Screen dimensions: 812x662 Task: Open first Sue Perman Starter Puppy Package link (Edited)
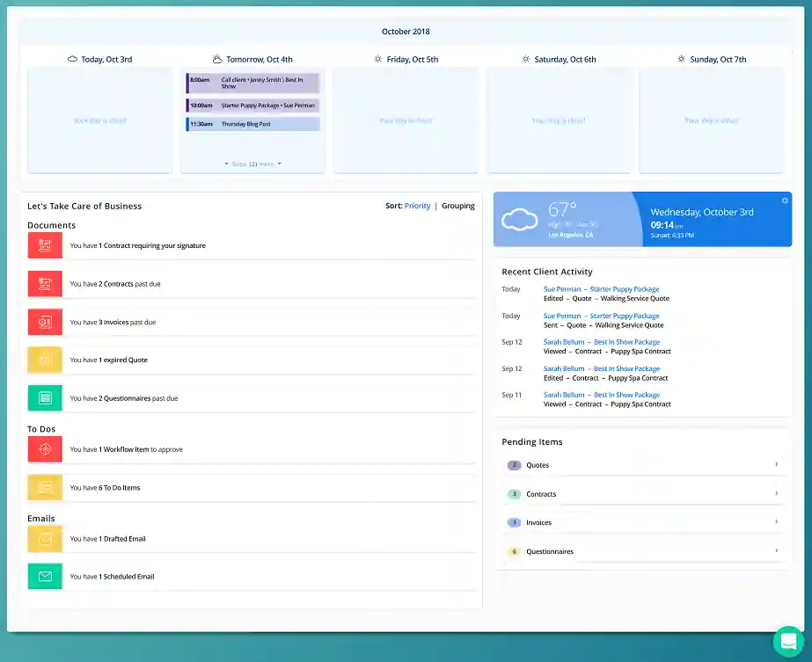601,289
